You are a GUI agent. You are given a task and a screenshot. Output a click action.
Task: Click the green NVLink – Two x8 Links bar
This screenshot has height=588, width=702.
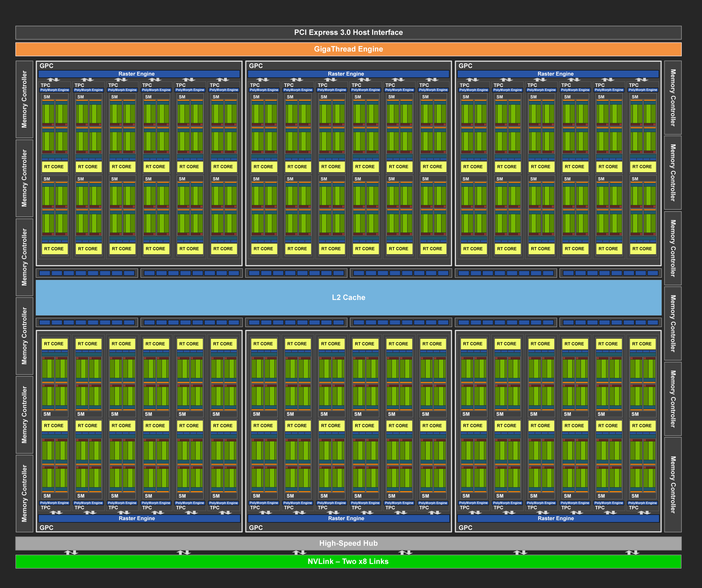tap(348, 561)
